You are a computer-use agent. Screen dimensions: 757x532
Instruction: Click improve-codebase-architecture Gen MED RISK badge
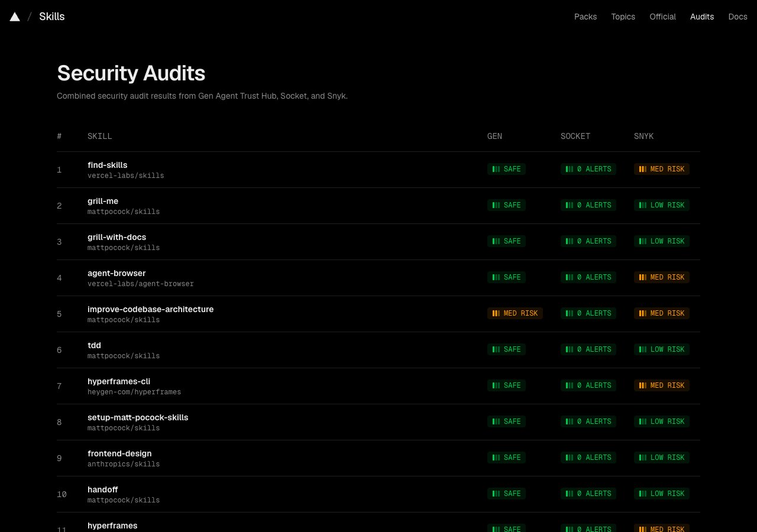coord(515,313)
